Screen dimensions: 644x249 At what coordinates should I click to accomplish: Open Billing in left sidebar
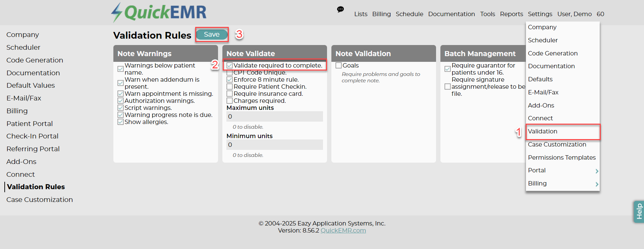pyautogui.click(x=17, y=111)
